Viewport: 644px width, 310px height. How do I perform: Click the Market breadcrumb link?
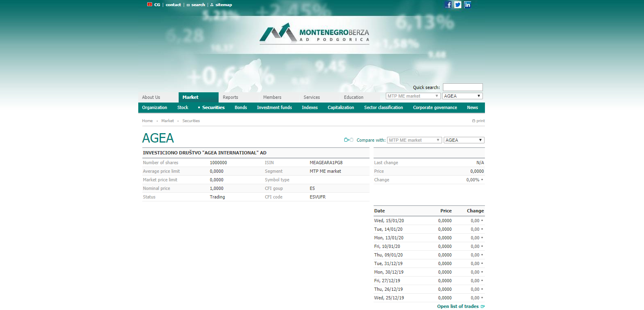coord(167,121)
